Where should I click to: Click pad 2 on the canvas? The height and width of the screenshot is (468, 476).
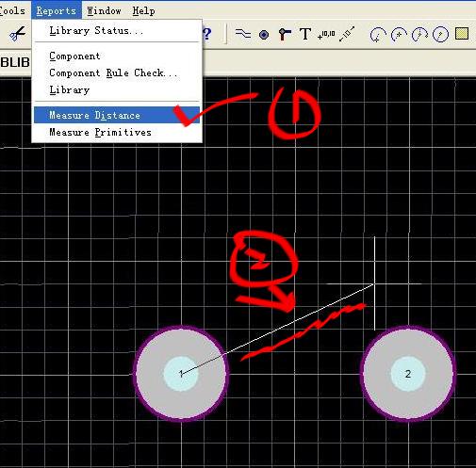(408, 374)
